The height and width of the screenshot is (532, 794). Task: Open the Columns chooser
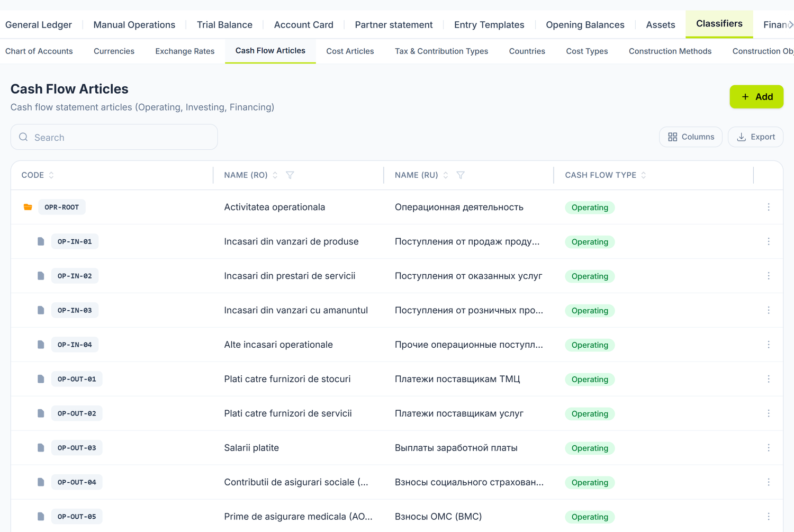click(x=691, y=137)
